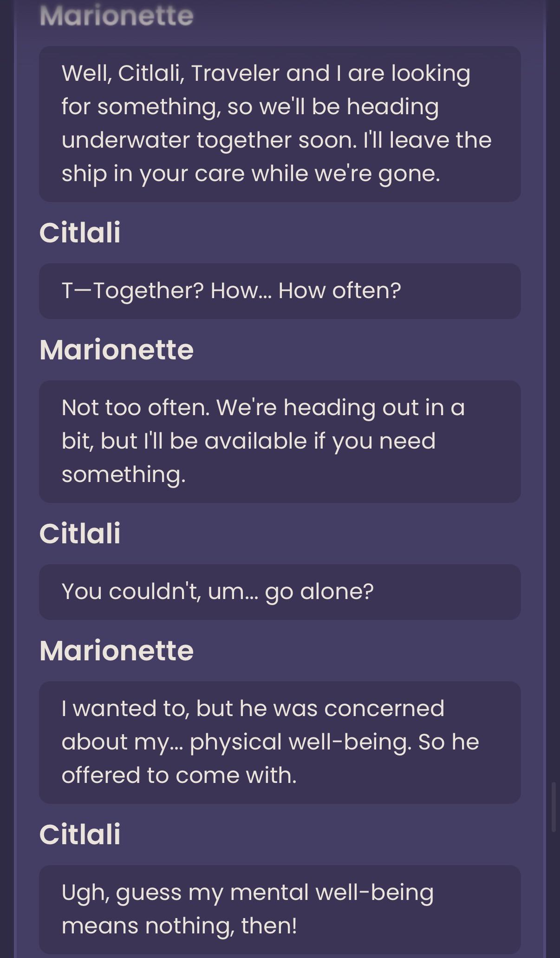Click the first Citlali speaker name
The image size is (560, 958).
pos(80,232)
